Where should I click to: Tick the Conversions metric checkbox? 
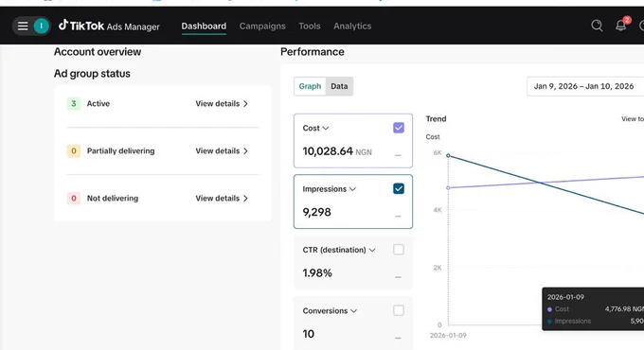(399, 310)
